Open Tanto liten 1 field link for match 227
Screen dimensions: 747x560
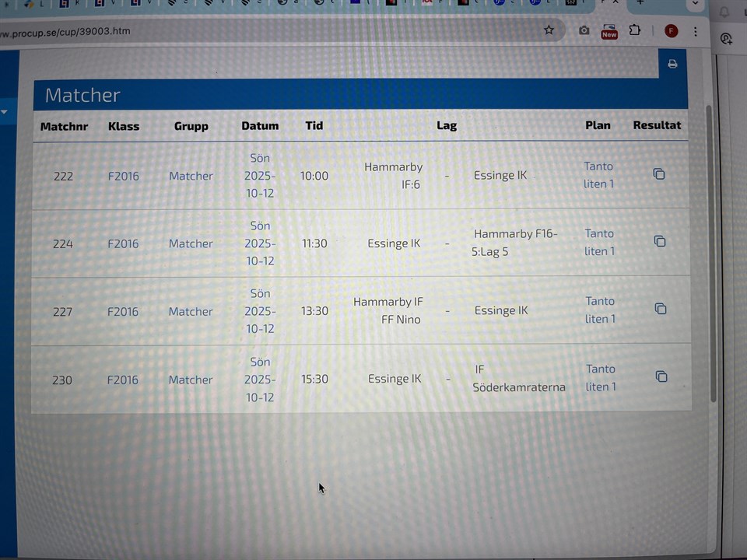click(600, 310)
